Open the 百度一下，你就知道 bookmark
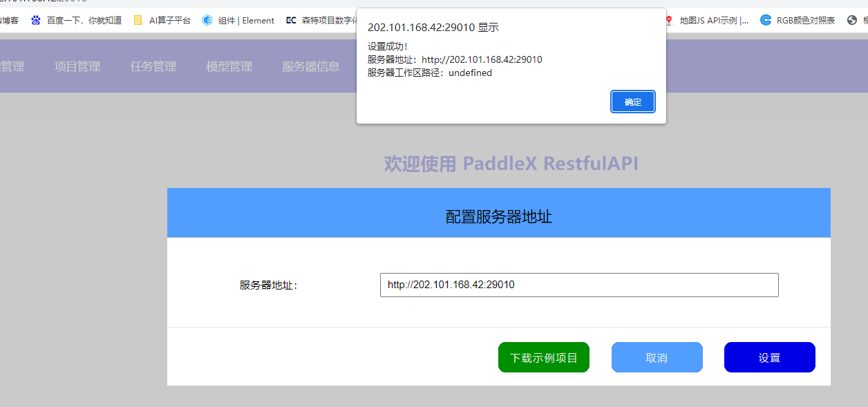868x407 pixels. click(x=76, y=20)
